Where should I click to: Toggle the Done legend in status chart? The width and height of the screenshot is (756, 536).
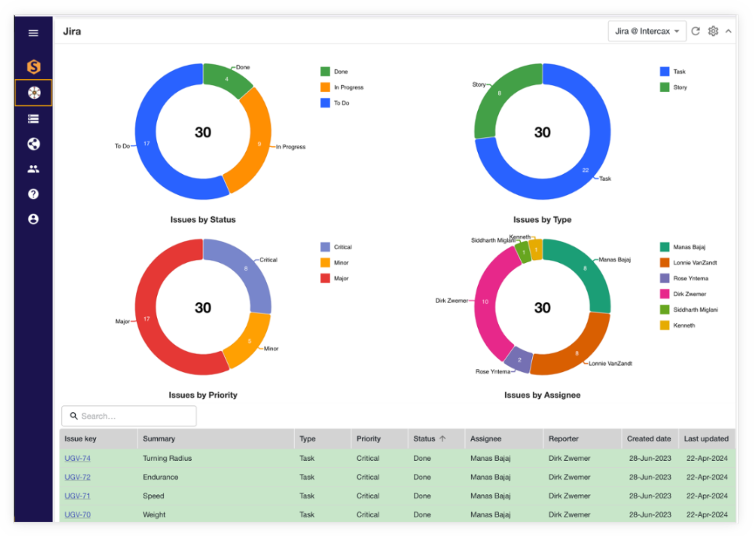pos(334,71)
